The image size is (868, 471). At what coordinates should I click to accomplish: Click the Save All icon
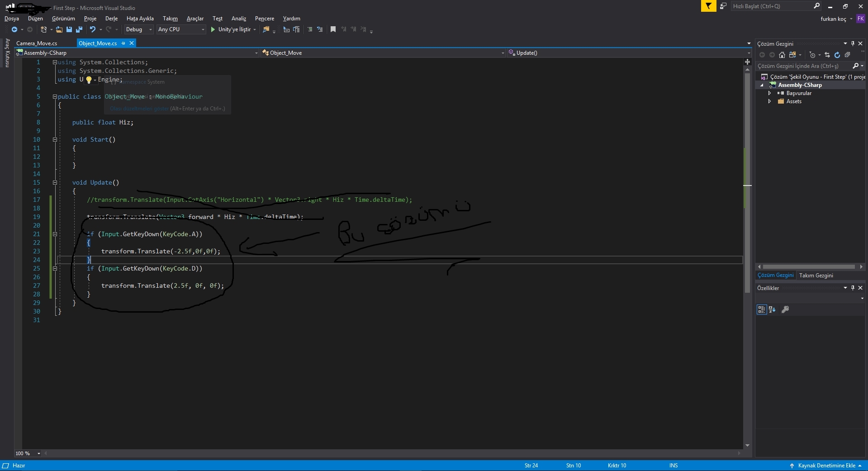pos(79,29)
